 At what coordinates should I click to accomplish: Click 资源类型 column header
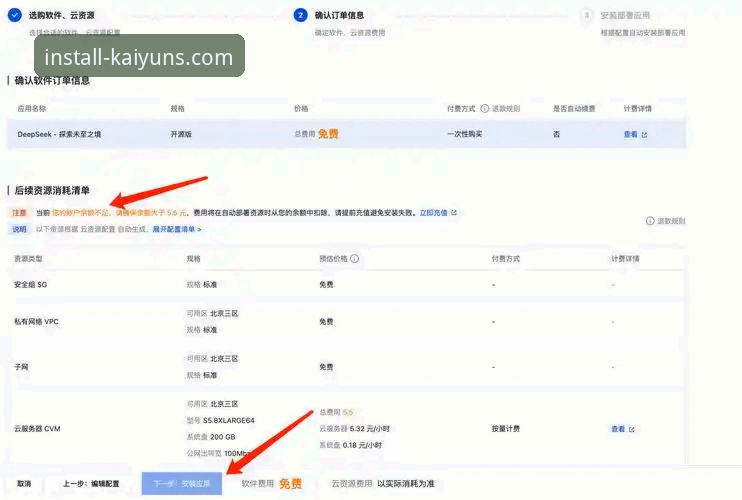tap(28, 259)
